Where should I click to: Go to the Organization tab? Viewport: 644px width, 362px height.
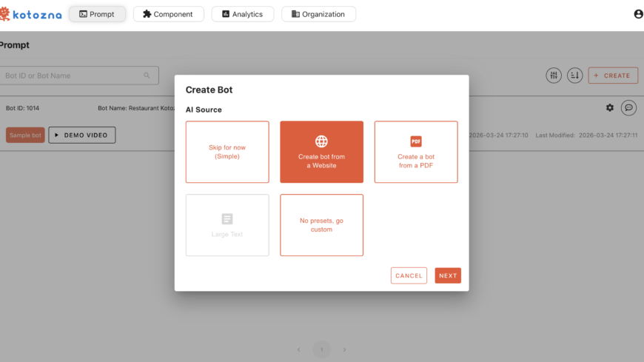[x=319, y=14]
